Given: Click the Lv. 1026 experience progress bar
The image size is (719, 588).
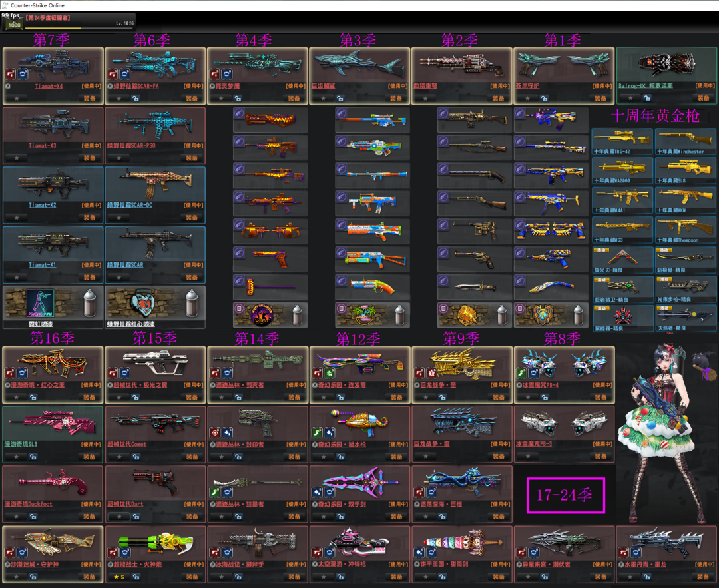Looking at the screenshot, I should coord(79,28).
